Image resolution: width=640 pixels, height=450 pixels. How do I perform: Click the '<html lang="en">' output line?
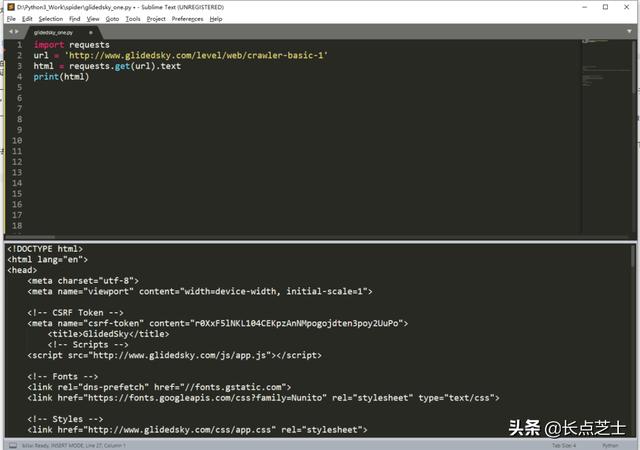(x=47, y=260)
